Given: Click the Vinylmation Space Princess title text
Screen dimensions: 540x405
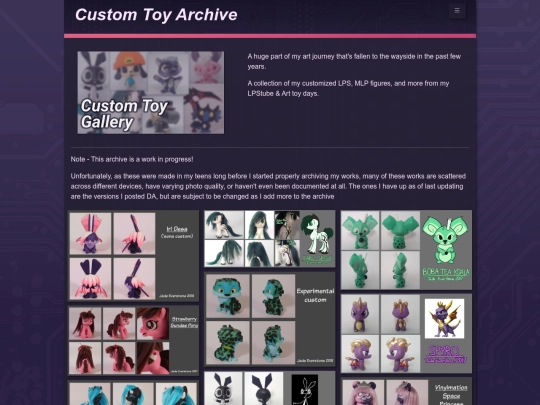Looking at the screenshot, I should (x=451, y=395).
